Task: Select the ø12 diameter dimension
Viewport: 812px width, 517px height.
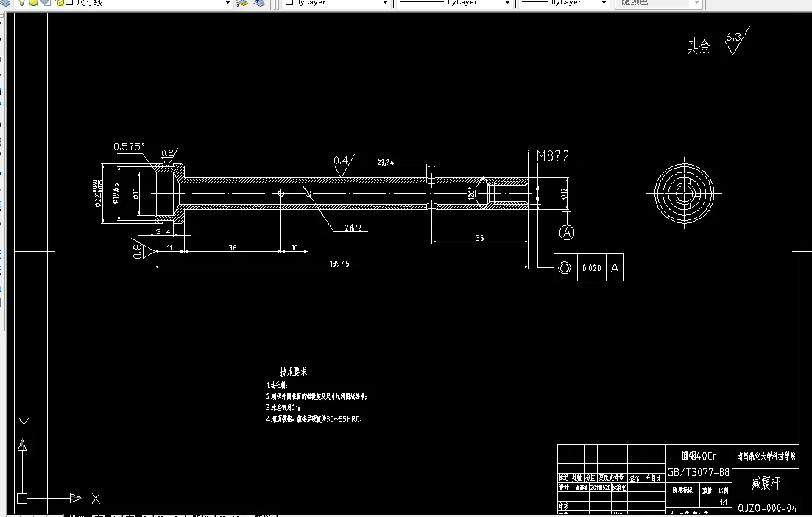Action: click(564, 194)
